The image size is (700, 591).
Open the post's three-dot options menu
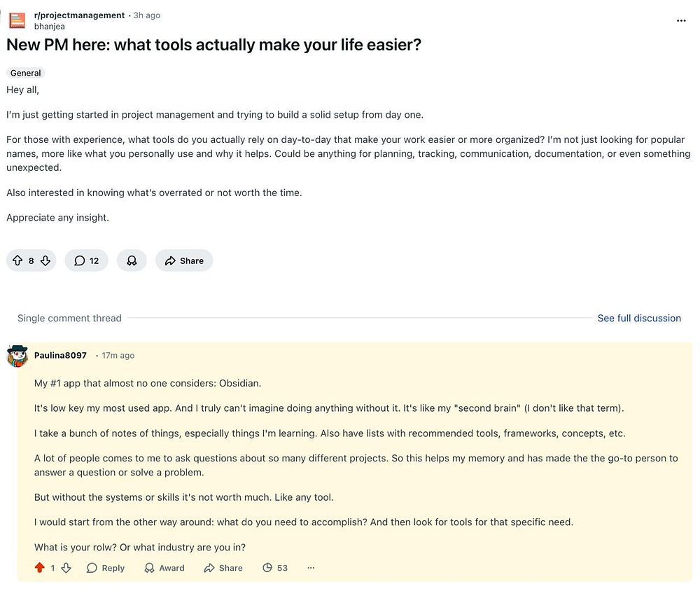pos(681,21)
